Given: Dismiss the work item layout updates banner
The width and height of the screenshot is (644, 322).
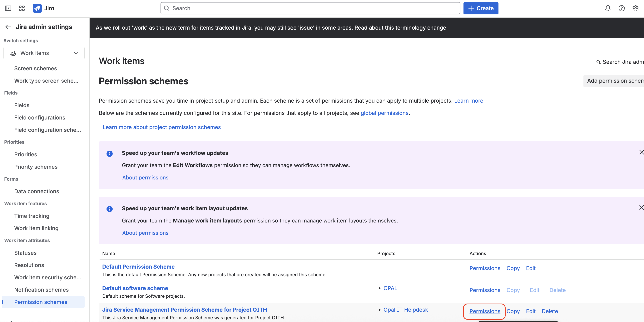Looking at the screenshot, I should tap(641, 207).
